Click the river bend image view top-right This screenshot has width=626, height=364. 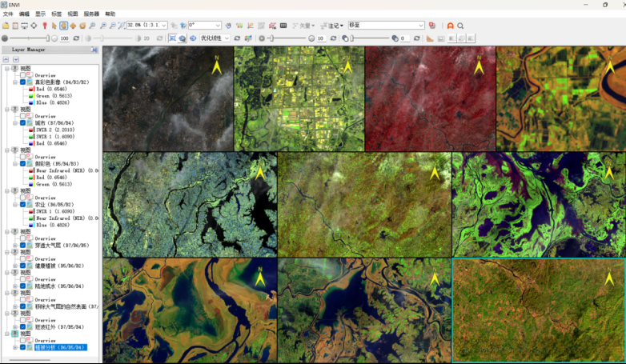tap(560, 98)
